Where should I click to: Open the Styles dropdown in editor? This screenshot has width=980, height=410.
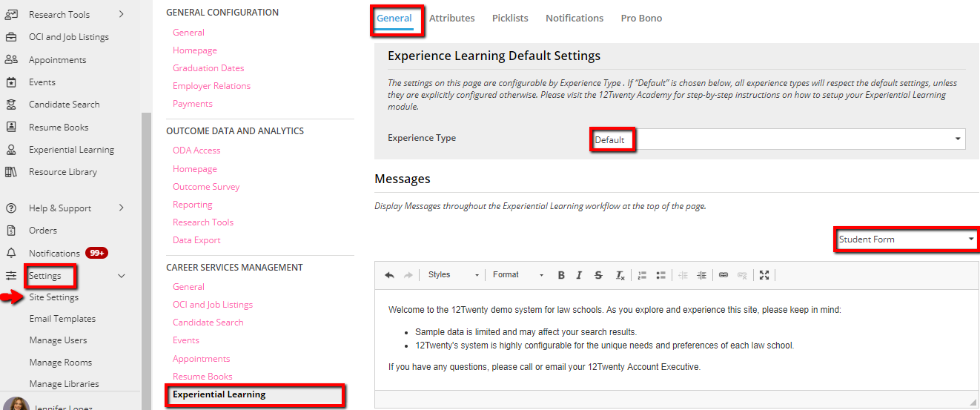(453, 275)
